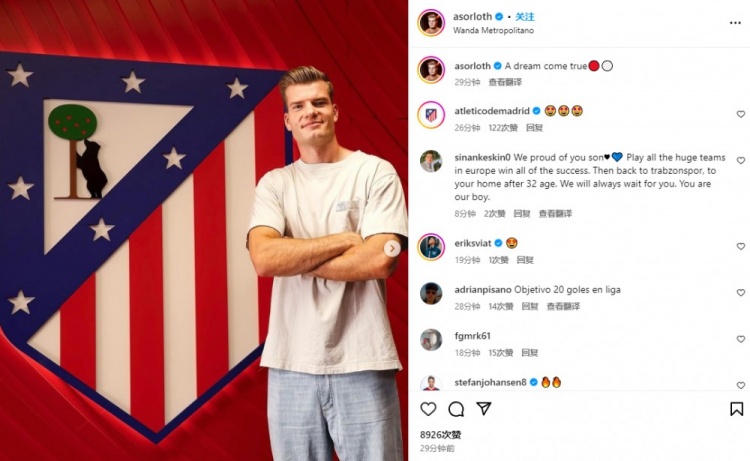Like the post with the heart icon
This screenshot has height=461, width=750.
point(428,409)
